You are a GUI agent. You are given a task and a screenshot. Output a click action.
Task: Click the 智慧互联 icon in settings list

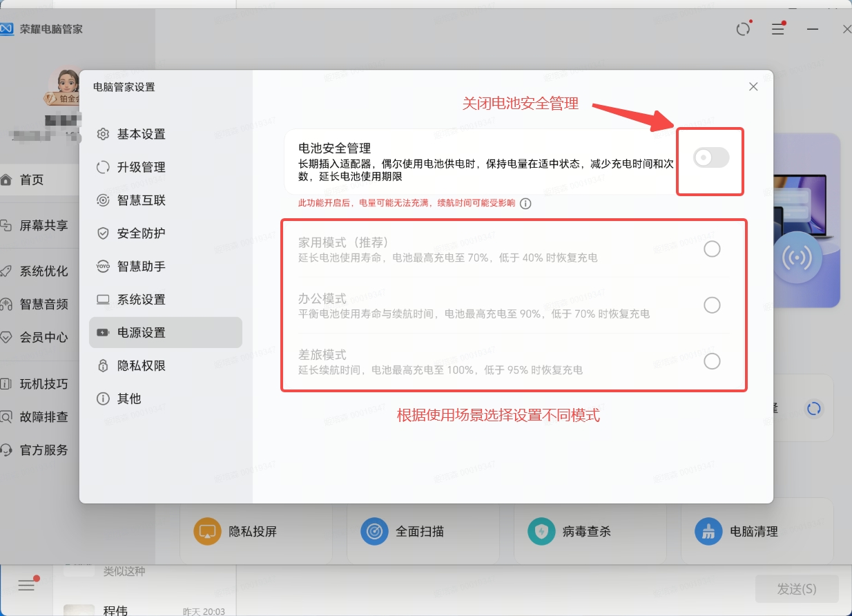[103, 200]
